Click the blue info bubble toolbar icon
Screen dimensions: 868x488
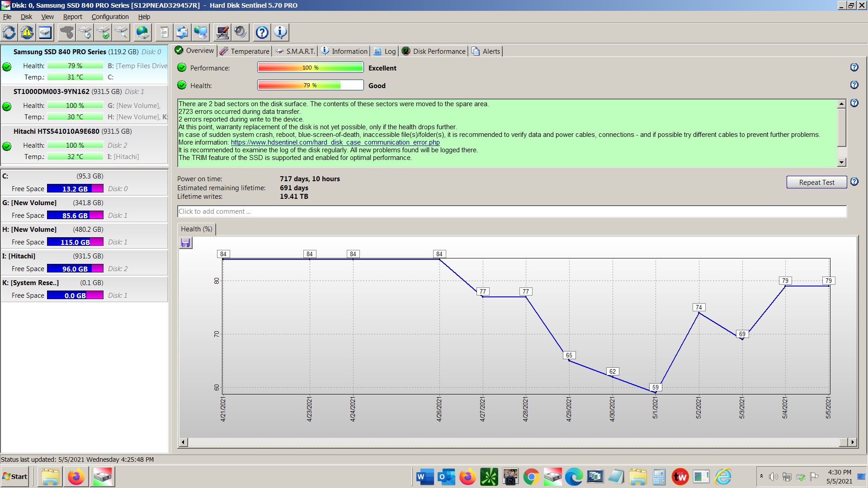pyautogui.click(x=280, y=33)
